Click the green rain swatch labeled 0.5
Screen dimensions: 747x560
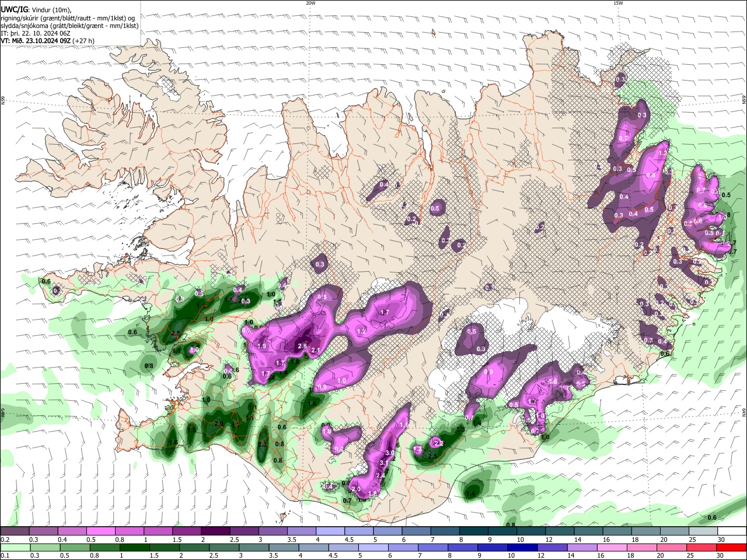pos(75,548)
